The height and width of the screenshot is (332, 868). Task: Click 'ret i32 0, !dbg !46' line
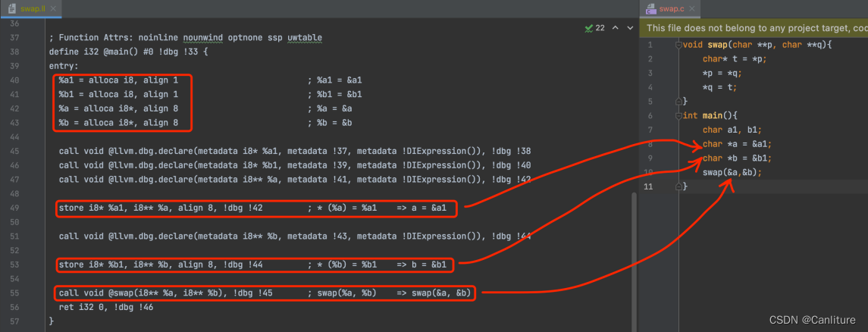[105, 307]
